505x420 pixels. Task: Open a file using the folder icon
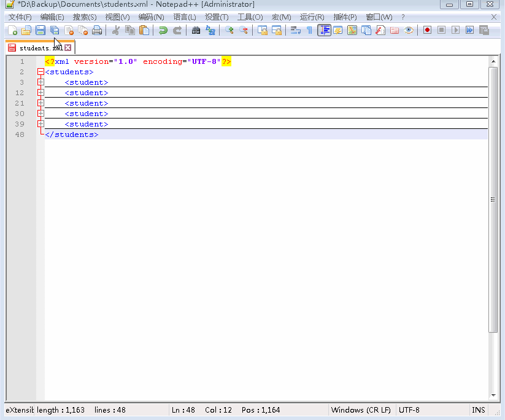26,30
